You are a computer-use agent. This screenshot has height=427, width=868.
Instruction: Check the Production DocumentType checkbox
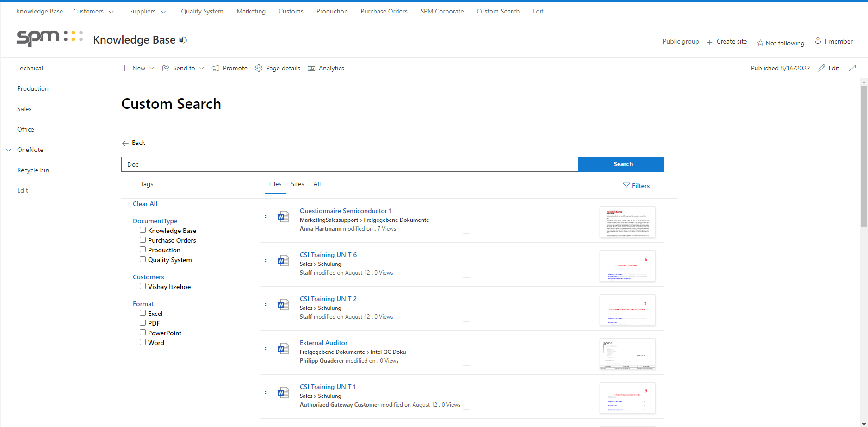pyautogui.click(x=143, y=250)
